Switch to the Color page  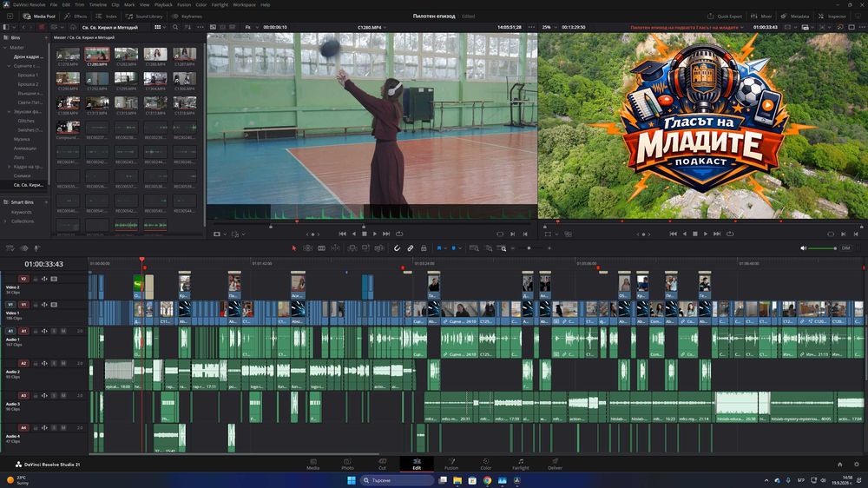coord(485,465)
